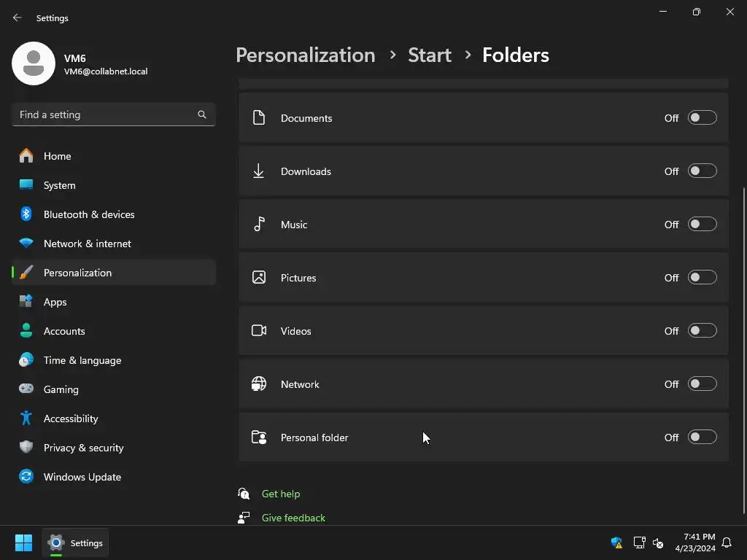
Task: Click the Gaming controller icon
Action: tap(26, 389)
